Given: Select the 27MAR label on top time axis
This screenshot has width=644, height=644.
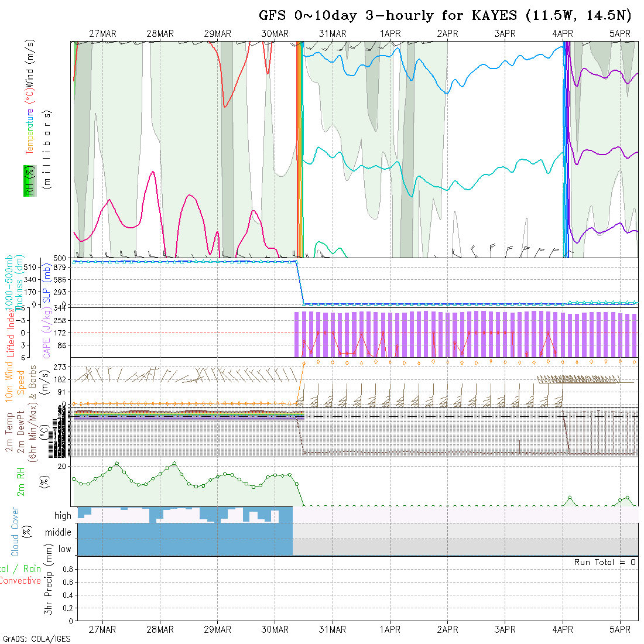Looking at the screenshot, I should [x=102, y=34].
